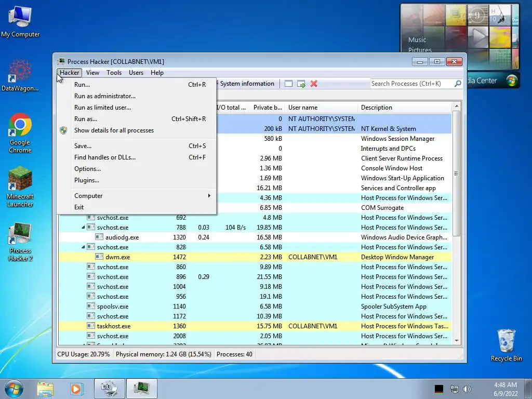Click the Process Hacker taskbar button
Image resolution: width=532 pixels, height=399 pixels.
(141, 389)
